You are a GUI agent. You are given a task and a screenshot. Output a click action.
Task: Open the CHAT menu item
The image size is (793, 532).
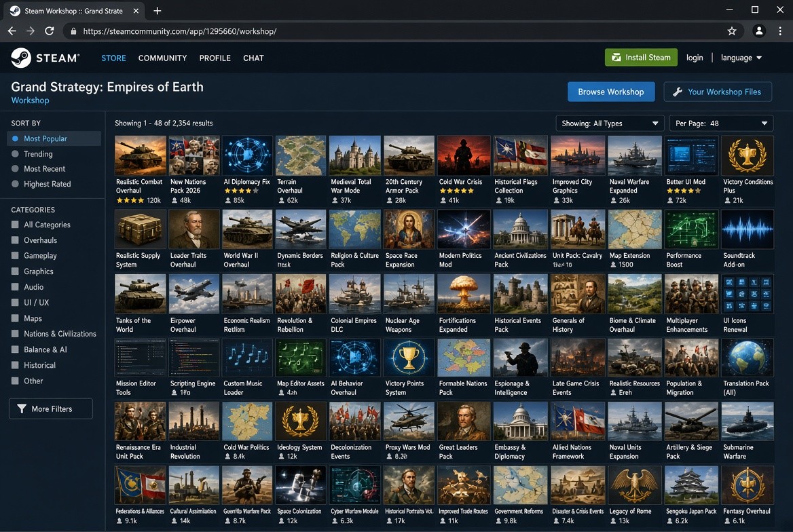click(x=253, y=58)
